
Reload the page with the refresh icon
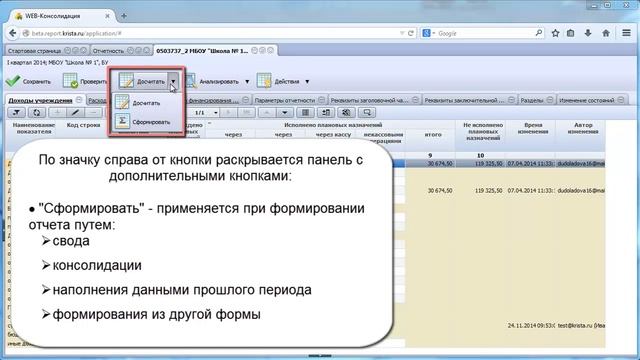point(411,33)
